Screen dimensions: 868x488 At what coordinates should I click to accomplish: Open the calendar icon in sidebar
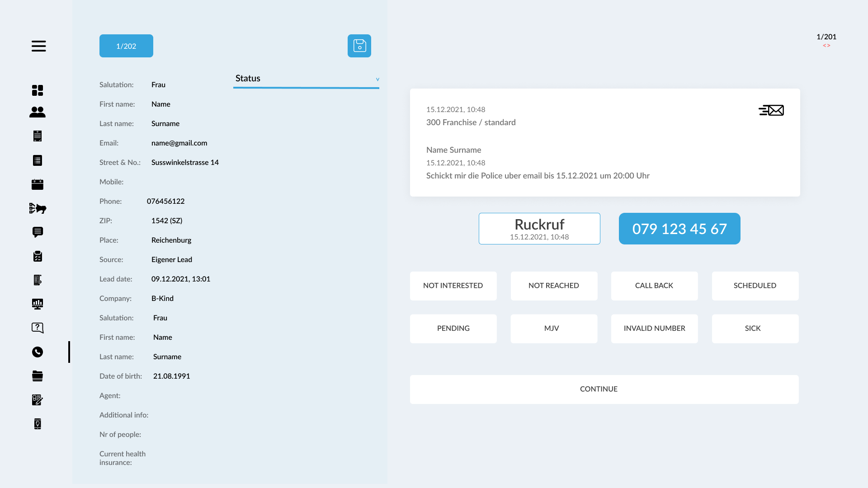[x=38, y=184]
